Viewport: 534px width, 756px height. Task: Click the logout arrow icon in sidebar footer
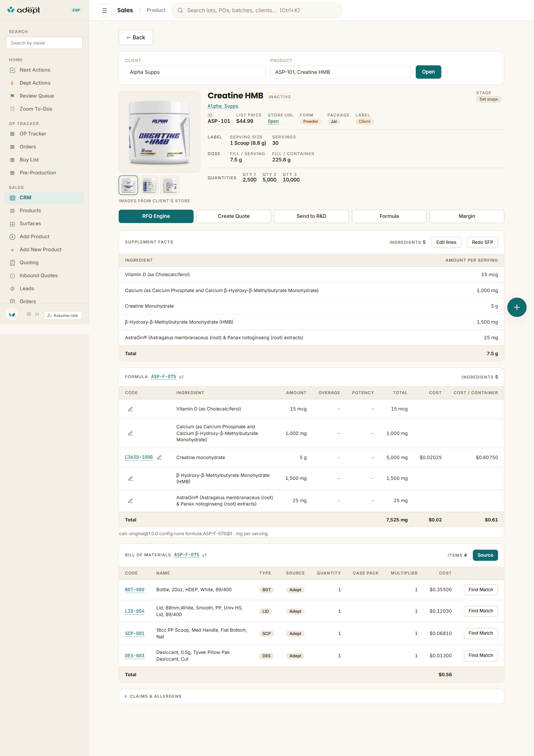pyautogui.click(x=37, y=314)
